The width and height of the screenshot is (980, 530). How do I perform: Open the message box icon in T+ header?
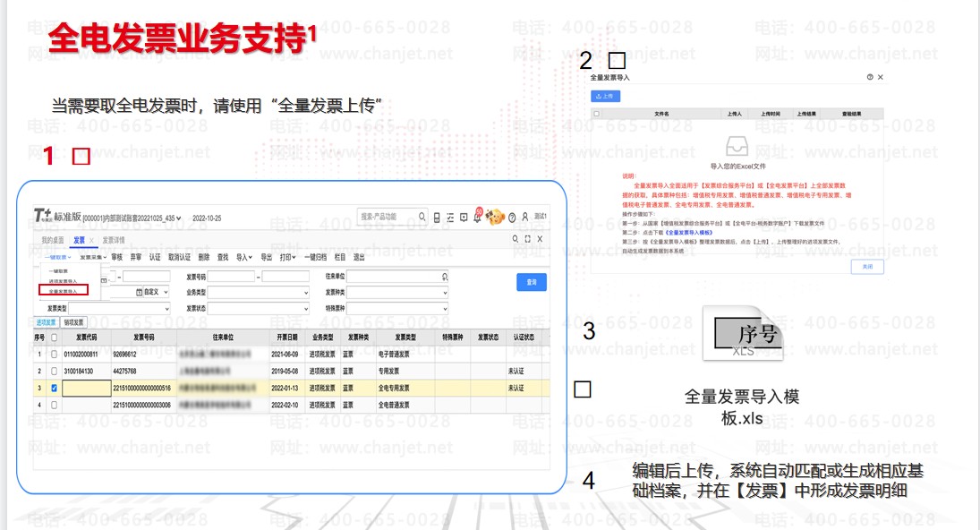(x=464, y=218)
